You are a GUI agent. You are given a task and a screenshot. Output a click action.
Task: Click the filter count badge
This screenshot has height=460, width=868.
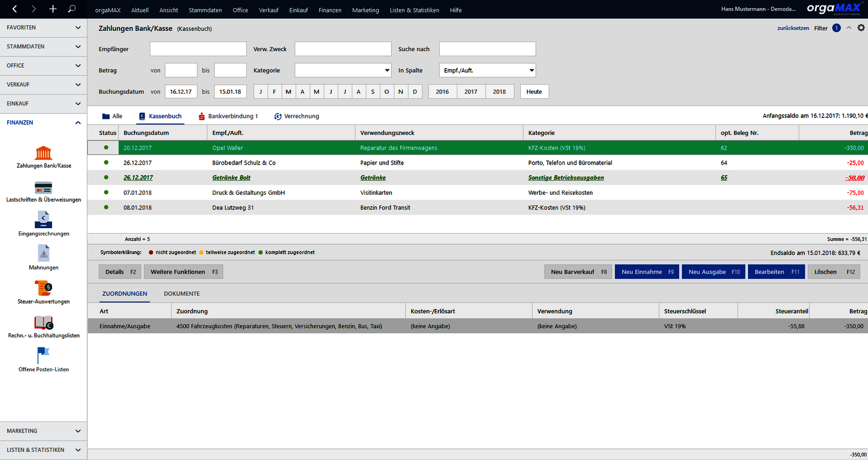(x=836, y=28)
